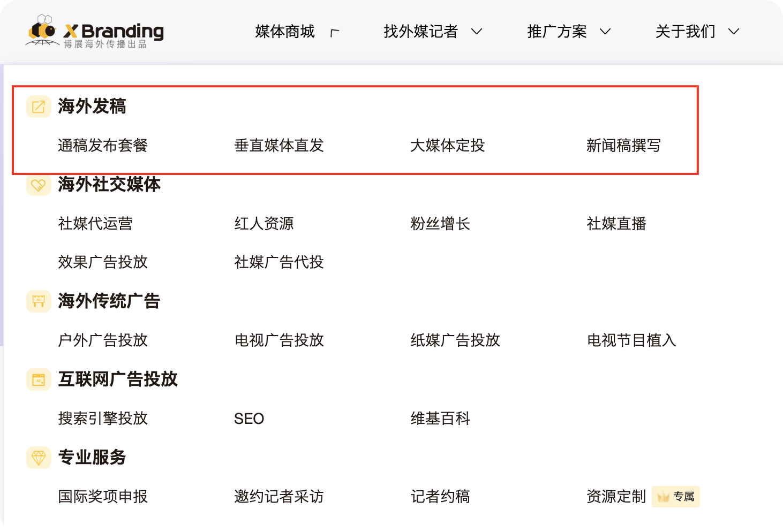Expand the 关于我们 dropdown chevron
Screen dimensions: 783x532
coord(734,32)
